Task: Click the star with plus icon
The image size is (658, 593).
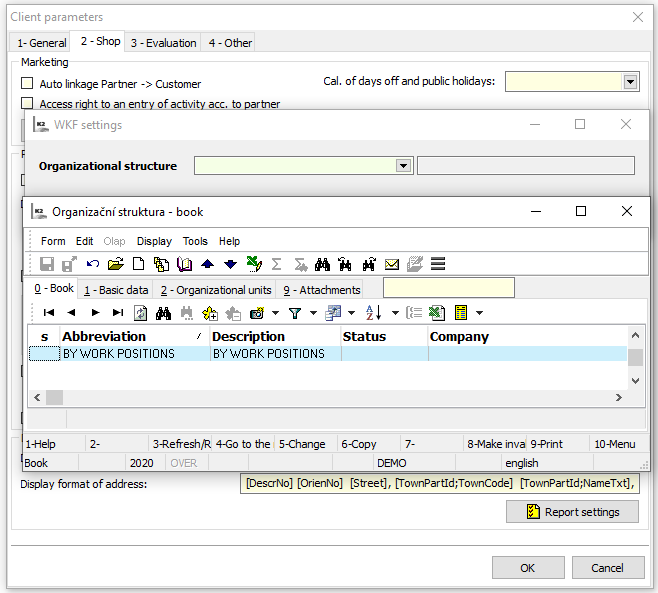Action: pyautogui.click(x=210, y=313)
